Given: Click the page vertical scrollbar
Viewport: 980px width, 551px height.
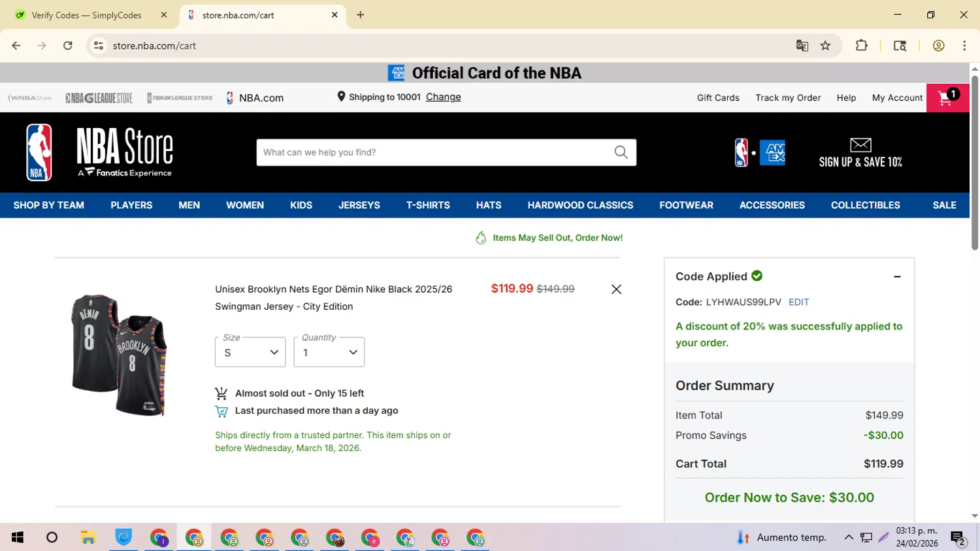Looking at the screenshot, I should pos(975,162).
